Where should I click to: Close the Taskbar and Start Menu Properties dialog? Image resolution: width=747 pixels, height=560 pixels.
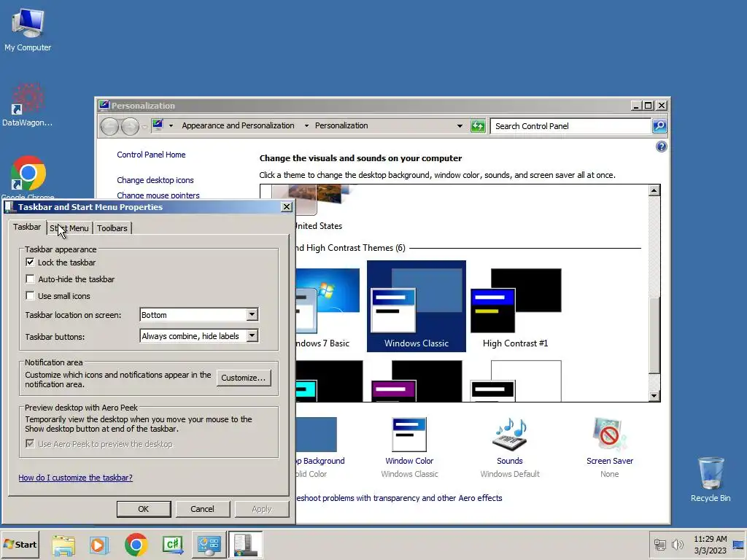point(286,206)
